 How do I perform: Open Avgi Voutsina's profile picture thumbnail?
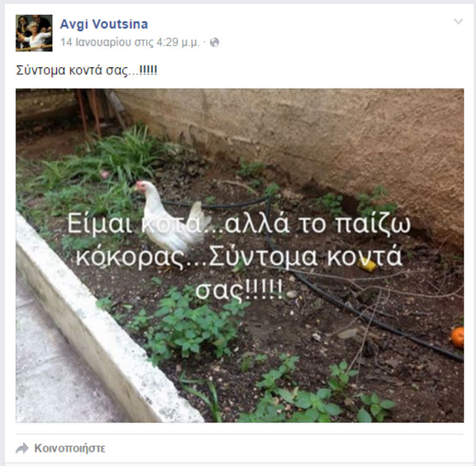(x=34, y=33)
